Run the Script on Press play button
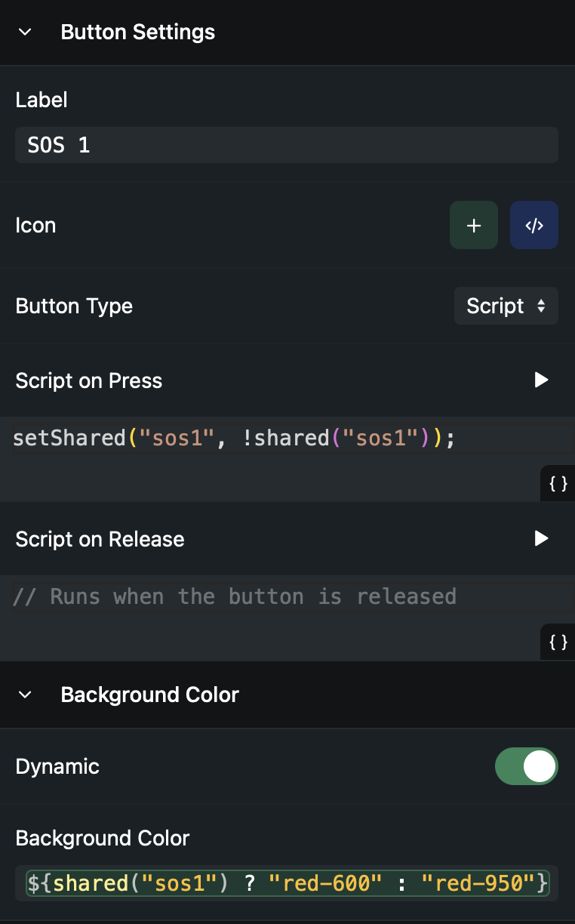This screenshot has width=575, height=924. pyautogui.click(x=540, y=380)
